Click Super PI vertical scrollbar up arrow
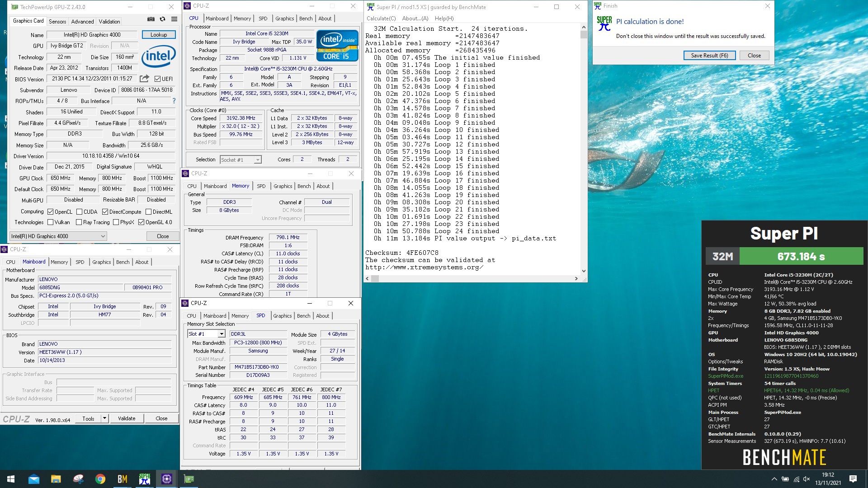The image size is (868, 488). (584, 27)
